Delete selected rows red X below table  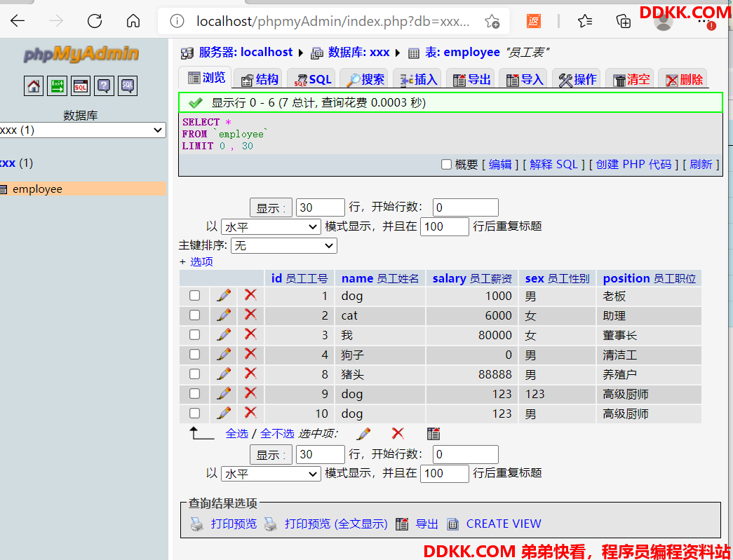click(398, 433)
